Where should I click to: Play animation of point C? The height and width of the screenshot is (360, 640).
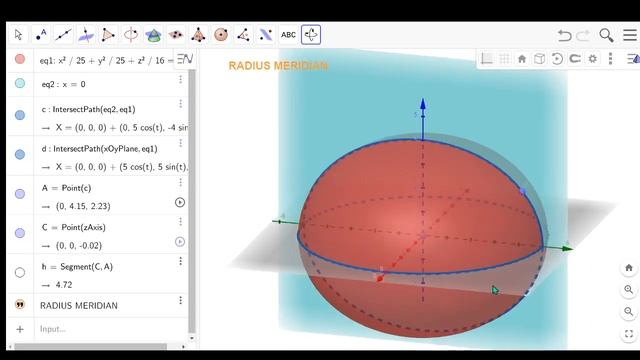tap(180, 242)
